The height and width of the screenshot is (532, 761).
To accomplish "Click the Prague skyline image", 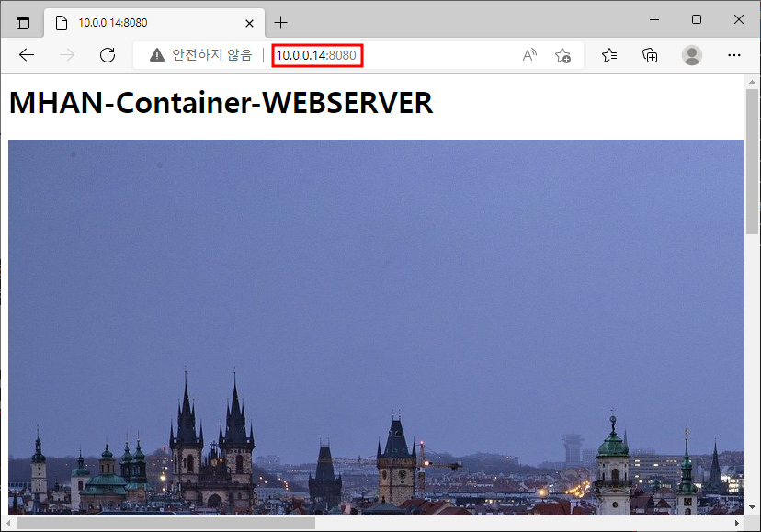I will [x=376, y=327].
